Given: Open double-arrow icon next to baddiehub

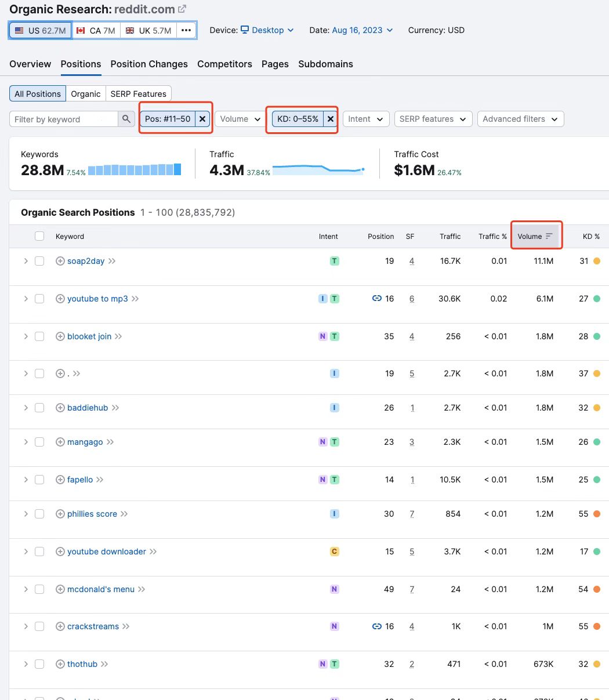Looking at the screenshot, I should (115, 408).
